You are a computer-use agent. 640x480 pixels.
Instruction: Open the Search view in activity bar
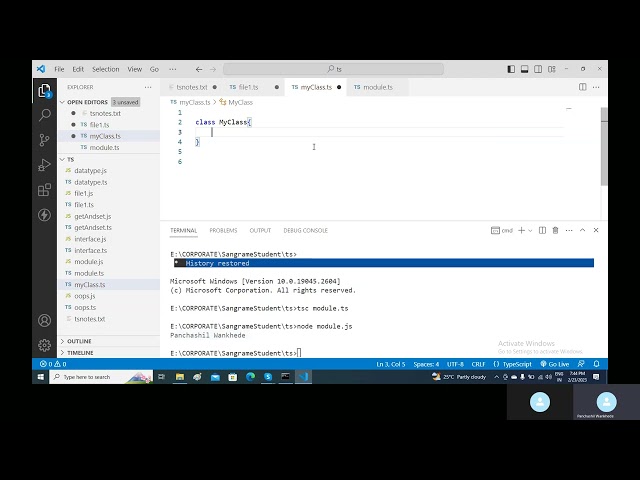[44, 115]
